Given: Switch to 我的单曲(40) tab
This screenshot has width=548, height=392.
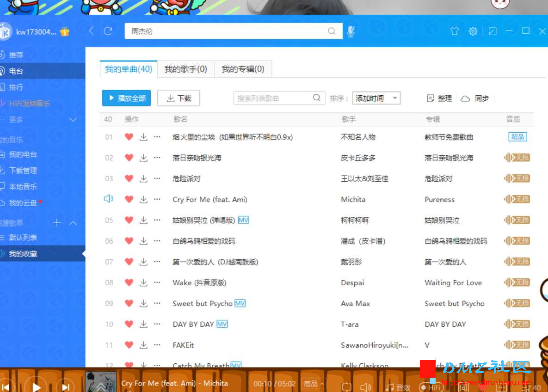Looking at the screenshot, I should [x=129, y=69].
